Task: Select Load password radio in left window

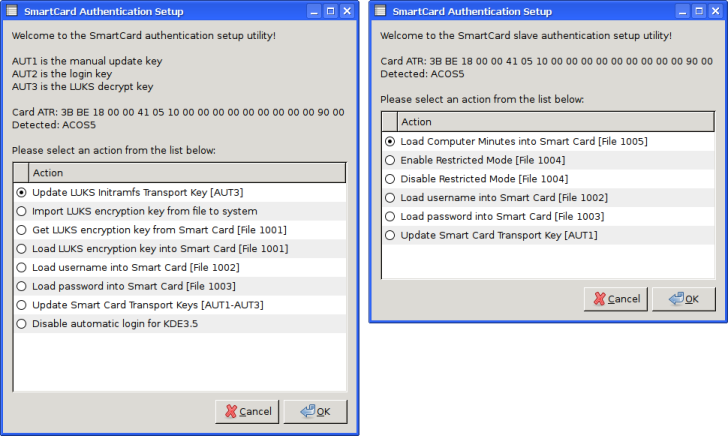Action: pos(21,286)
